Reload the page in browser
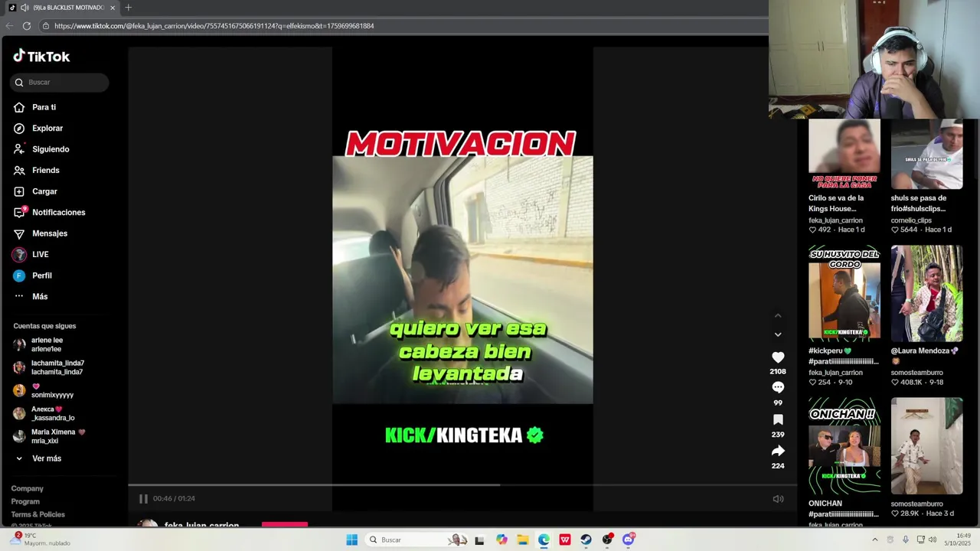The width and height of the screenshot is (980, 551). (27, 26)
